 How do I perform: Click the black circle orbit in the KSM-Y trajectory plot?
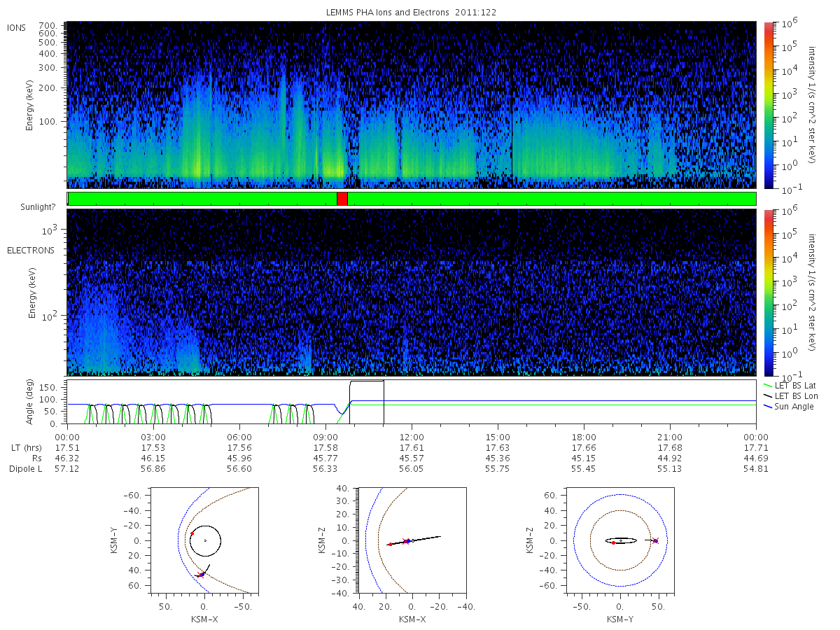coord(205,540)
